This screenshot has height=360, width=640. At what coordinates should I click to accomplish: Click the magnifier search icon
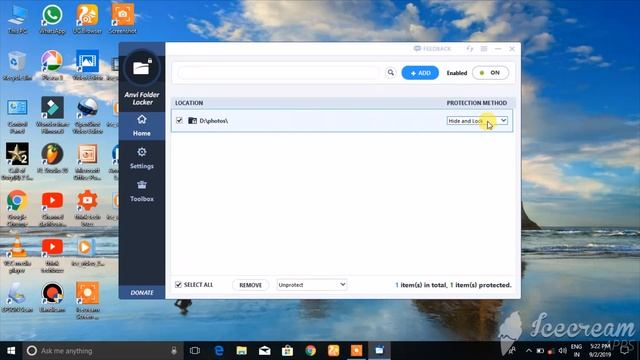391,73
